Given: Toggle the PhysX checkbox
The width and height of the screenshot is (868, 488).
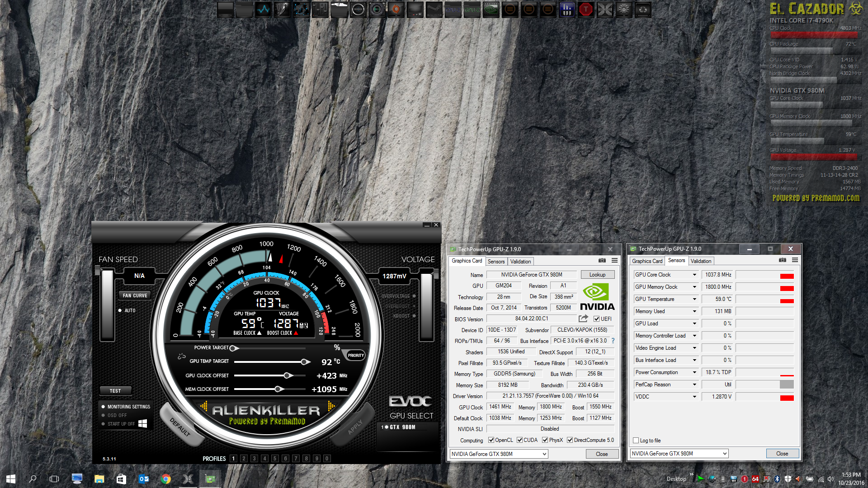Looking at the screenshot, I should 545,440.
